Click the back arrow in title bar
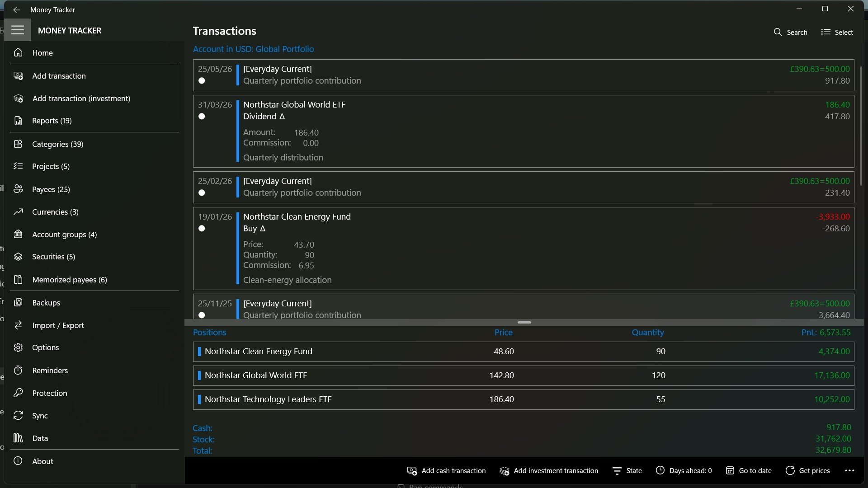868x488 pixels. pos(17,9)
